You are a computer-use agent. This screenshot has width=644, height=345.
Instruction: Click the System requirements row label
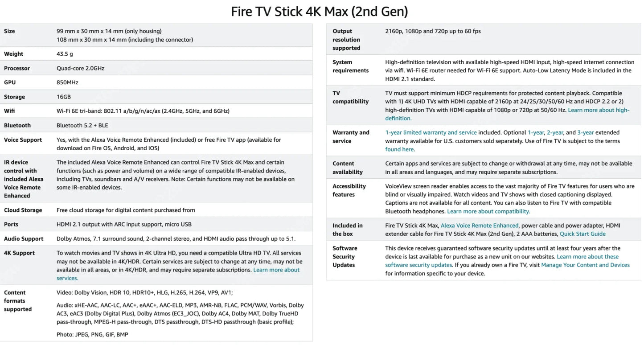pyautogui.click(x=350, y=66)
